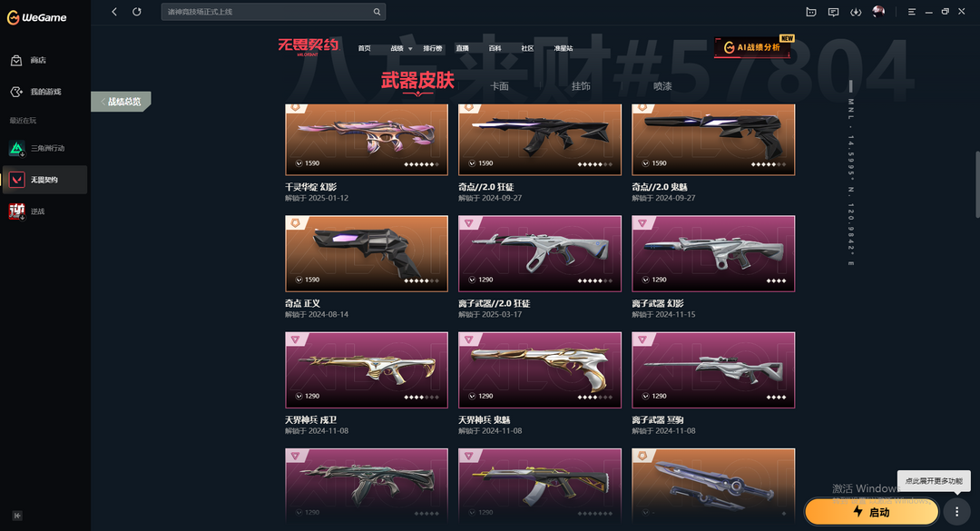Select the 逆战 game icon
Screen dimensions: 980x531
click(x=17, y=211)
